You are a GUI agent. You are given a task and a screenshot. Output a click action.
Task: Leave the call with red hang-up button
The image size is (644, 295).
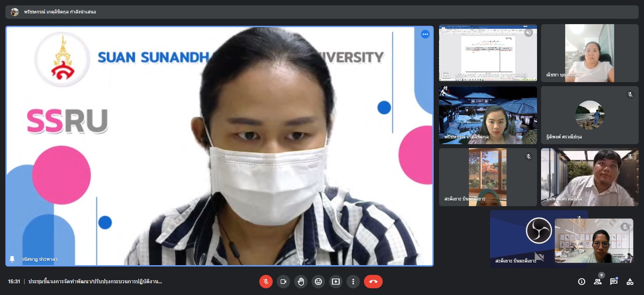coord(373,282)
